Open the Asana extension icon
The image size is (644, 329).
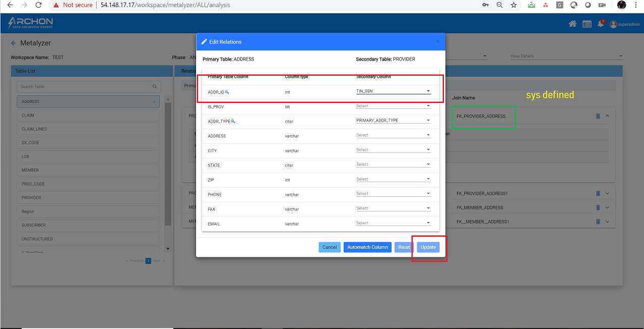coord(545,5)
